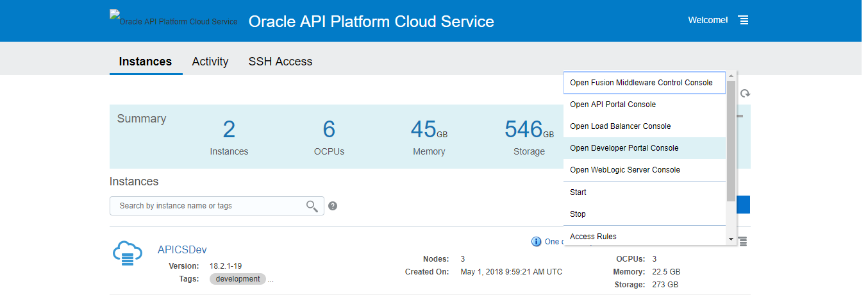Click the Oracle API Platform Cloud Service title
Viewport: 868px width, 295px height.
pos(371,21)
